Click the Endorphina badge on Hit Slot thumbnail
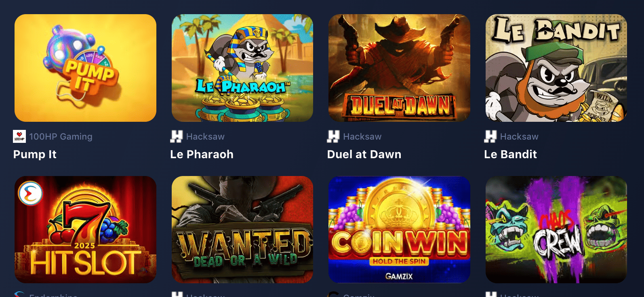Screen dimensions: 644x297 [30, 193]
